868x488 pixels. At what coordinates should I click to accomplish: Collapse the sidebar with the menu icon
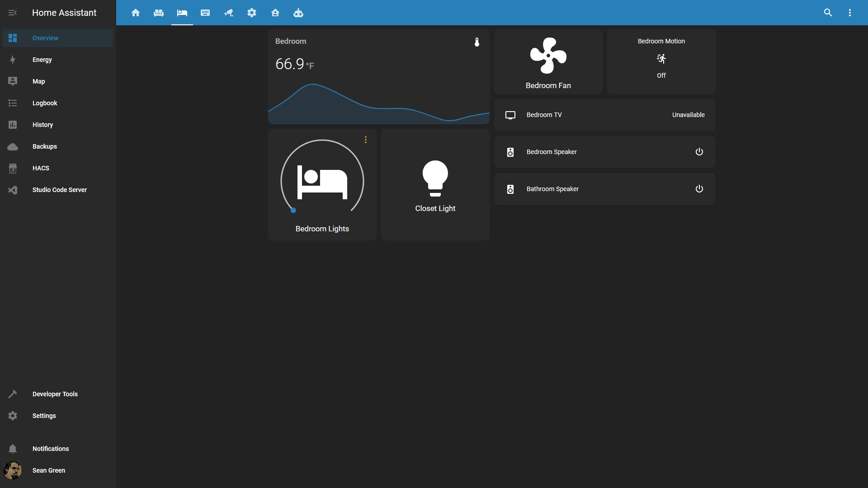pyautogui.click(x=13, y=13)
